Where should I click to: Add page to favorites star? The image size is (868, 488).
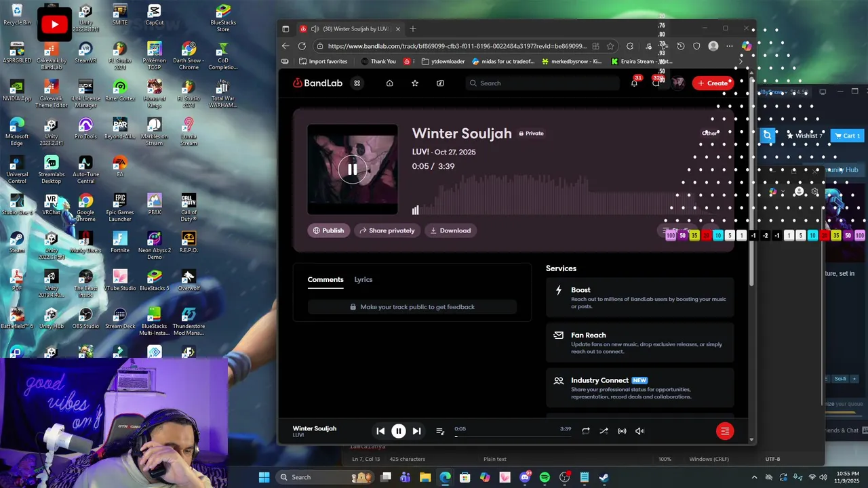pyautogui.click(x=610, y=46)
